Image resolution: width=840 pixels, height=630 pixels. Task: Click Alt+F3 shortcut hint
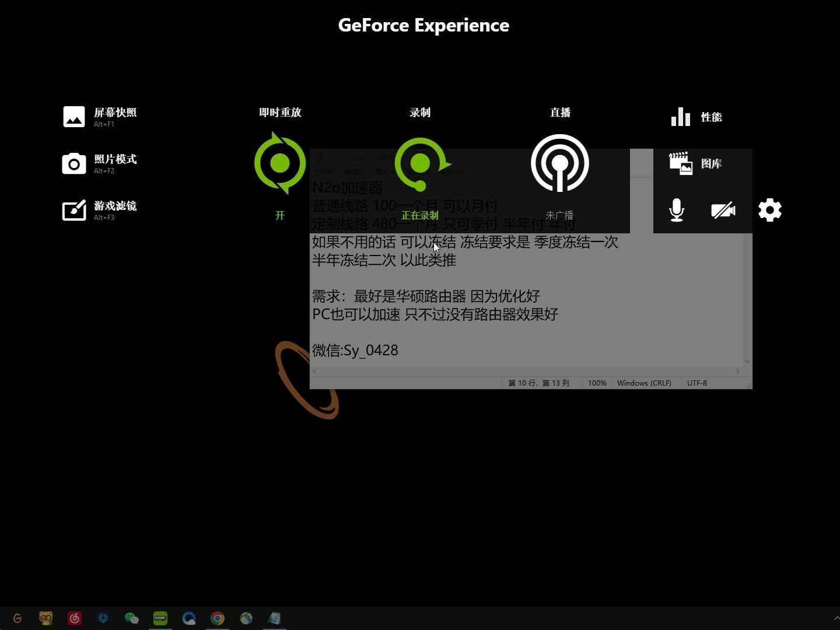pos(104,218)
